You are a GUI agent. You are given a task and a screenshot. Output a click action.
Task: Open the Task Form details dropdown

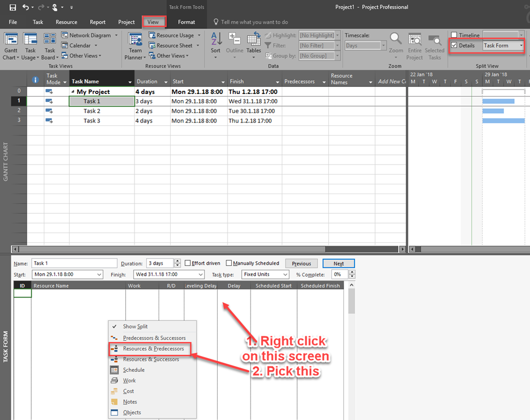point(520,45)
